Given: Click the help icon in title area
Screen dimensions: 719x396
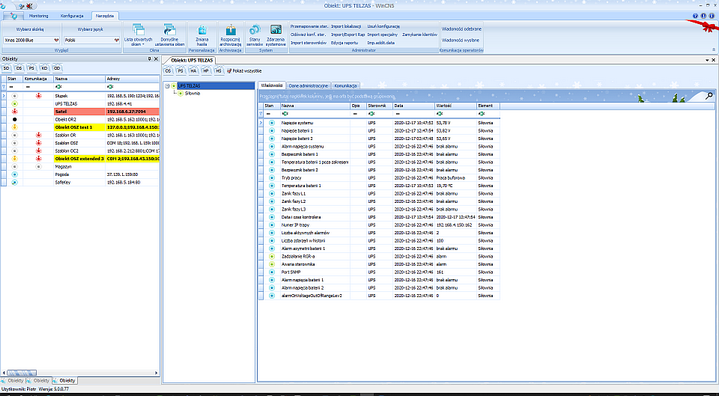Looking at the screenshot, I should tap(696, 16).
